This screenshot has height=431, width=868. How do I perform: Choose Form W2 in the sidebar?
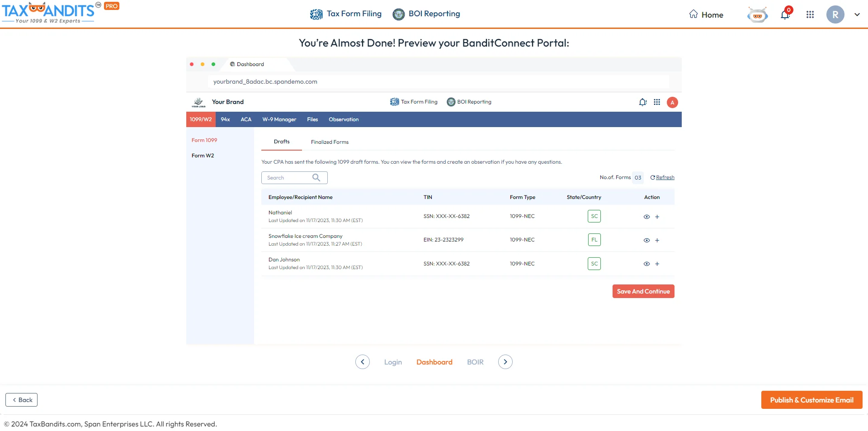(203, 156)
